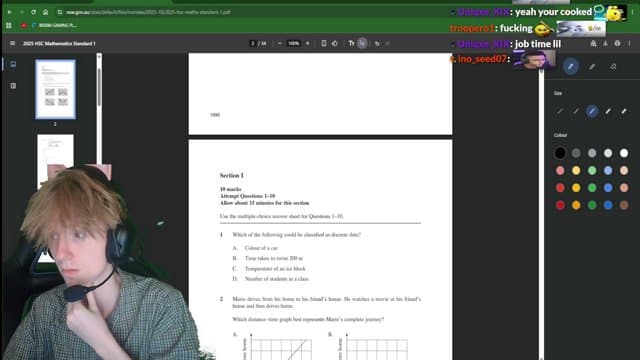Choose the thinnest pen size
The height and width of the screenshot is (360, 640).
click(560, 111)
